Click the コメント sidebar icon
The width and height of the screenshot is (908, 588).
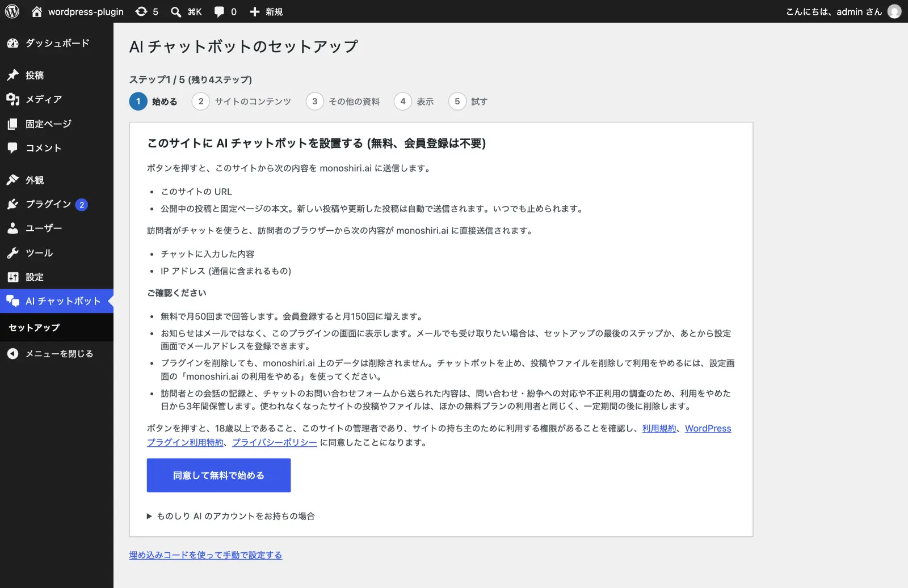click(12, 148)
